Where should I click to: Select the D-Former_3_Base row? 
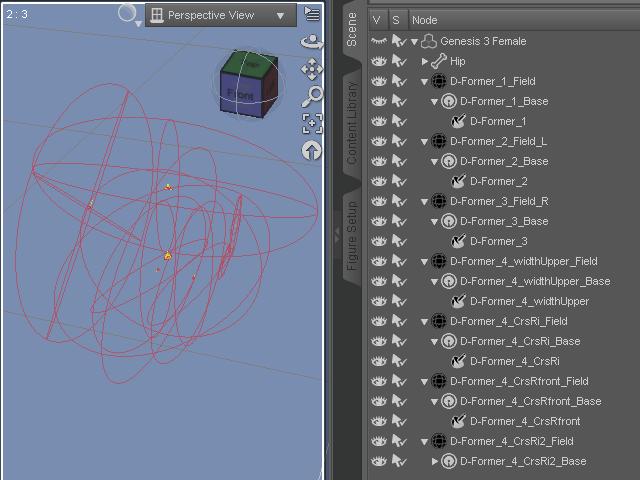504,221
